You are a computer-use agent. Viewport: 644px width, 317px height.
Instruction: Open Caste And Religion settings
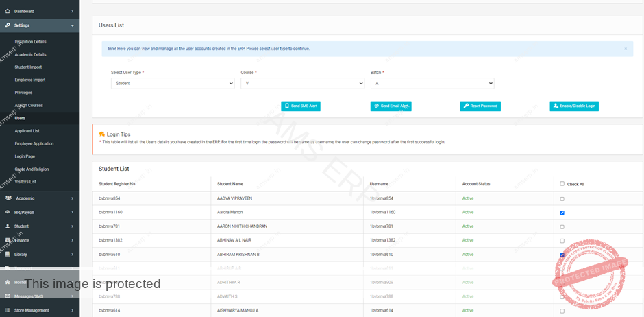[32, 169]
